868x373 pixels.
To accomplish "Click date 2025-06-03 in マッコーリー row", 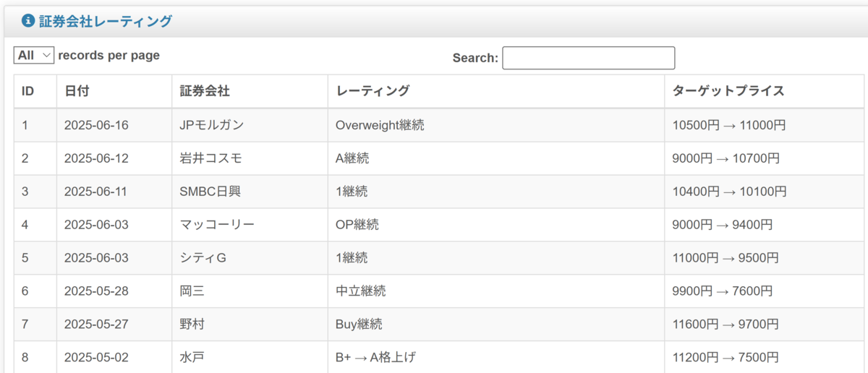I will click(x=114, y=225).
